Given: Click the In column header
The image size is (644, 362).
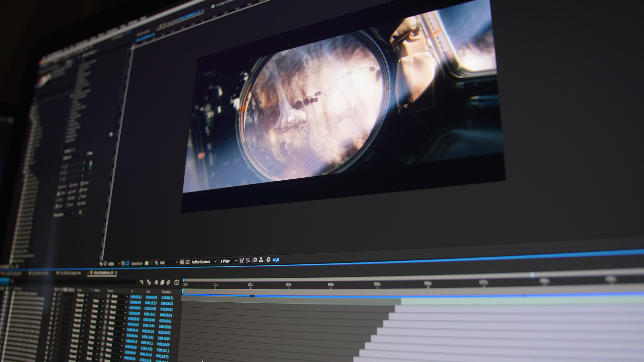Looking at the screenshot, I should (x=132, y=291).
